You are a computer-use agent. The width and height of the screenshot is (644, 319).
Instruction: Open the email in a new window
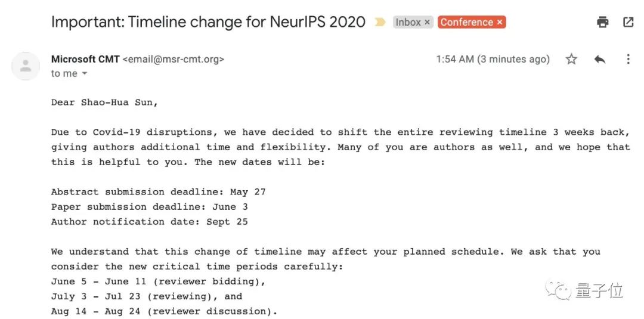(628, 23)
